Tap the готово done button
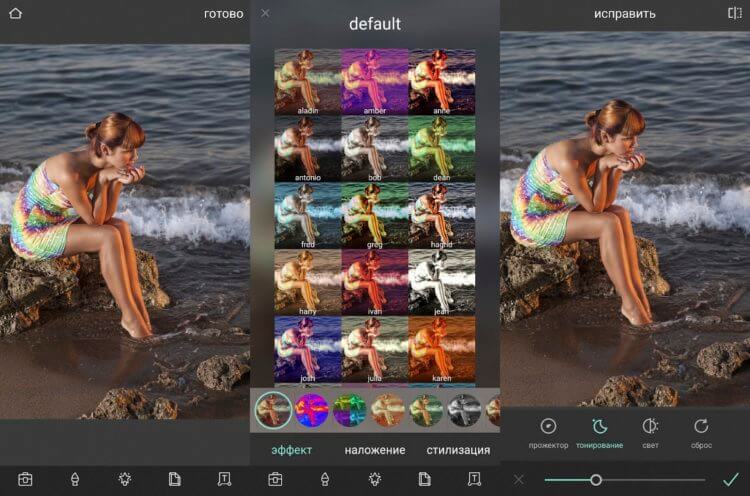Screen dimensions: 750x496 pos(223,14)
